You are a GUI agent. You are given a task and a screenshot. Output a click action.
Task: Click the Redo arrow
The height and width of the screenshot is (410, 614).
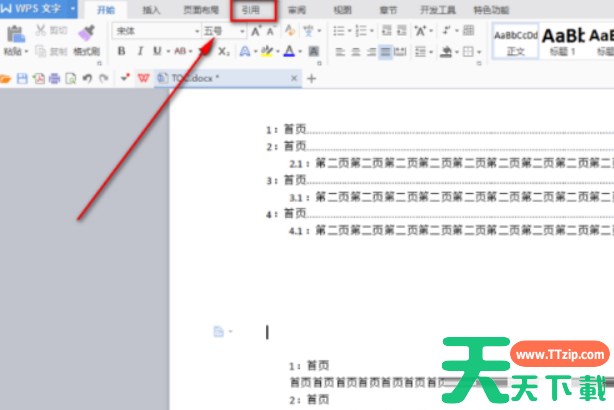103,79
